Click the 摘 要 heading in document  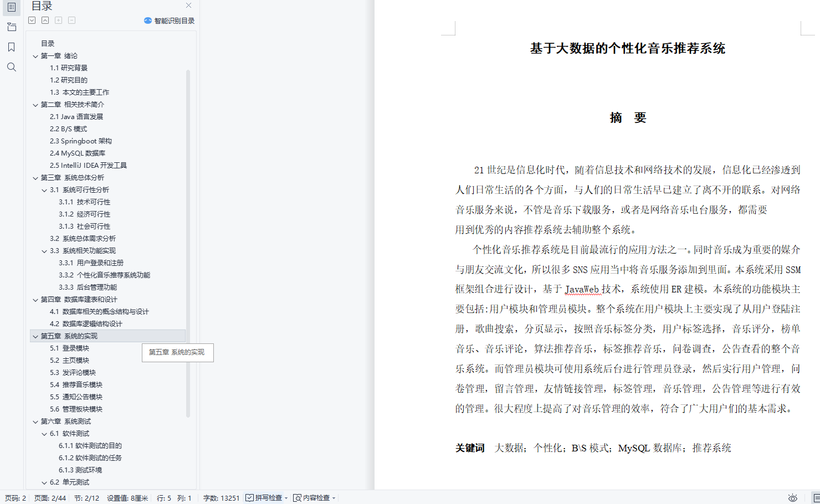(628, 117)
